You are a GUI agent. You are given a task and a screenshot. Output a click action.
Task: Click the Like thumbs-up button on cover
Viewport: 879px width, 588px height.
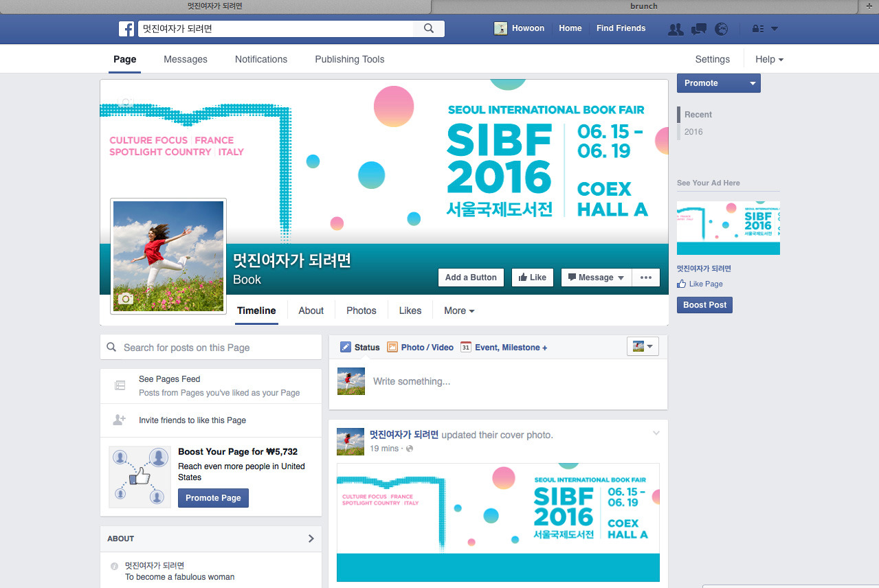[x=533, y=278]
